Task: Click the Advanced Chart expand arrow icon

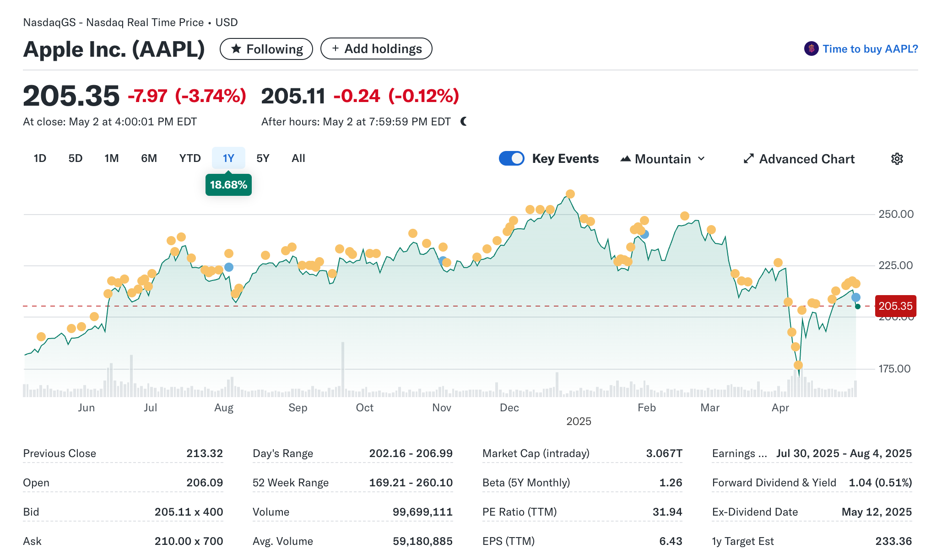Action: 748,159
